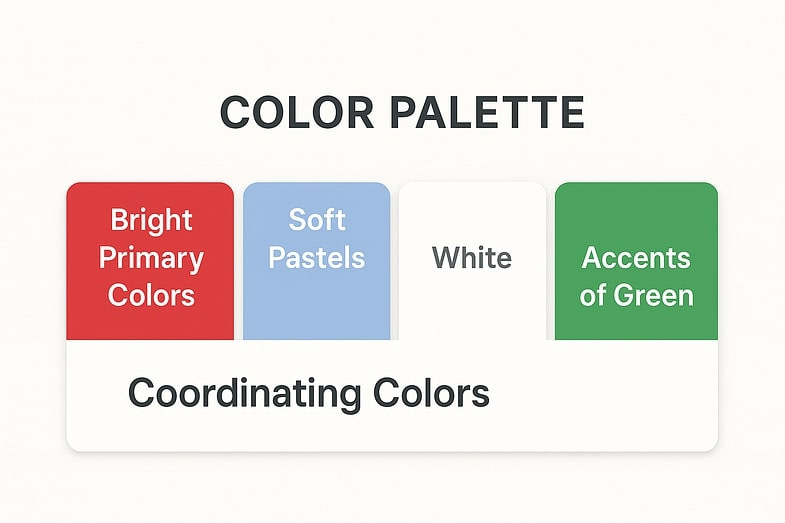Select the light blue Soft Pastels swatch

coord(316,261)
